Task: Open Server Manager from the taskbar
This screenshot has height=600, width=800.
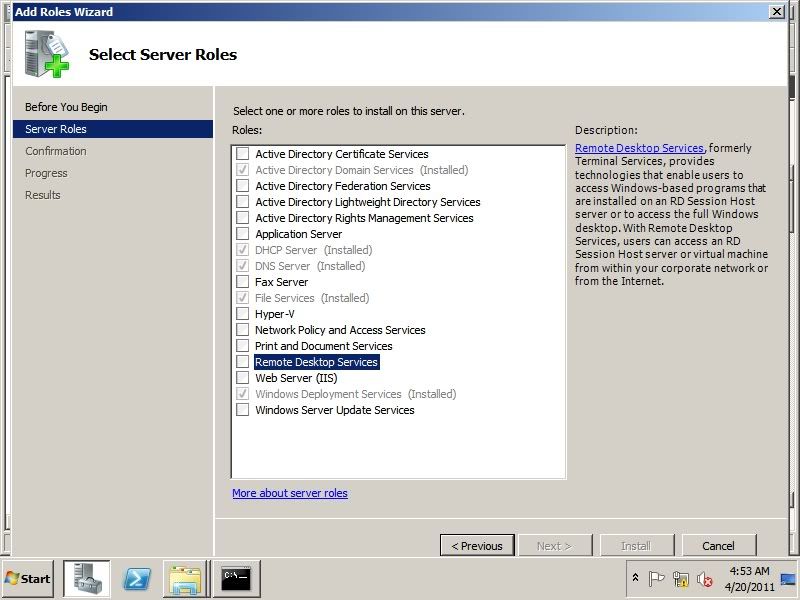Action: click(87, 578)
